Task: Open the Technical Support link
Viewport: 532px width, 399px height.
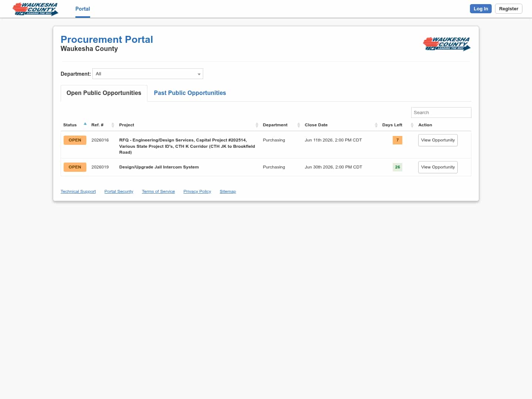Action: coord(78,191)
